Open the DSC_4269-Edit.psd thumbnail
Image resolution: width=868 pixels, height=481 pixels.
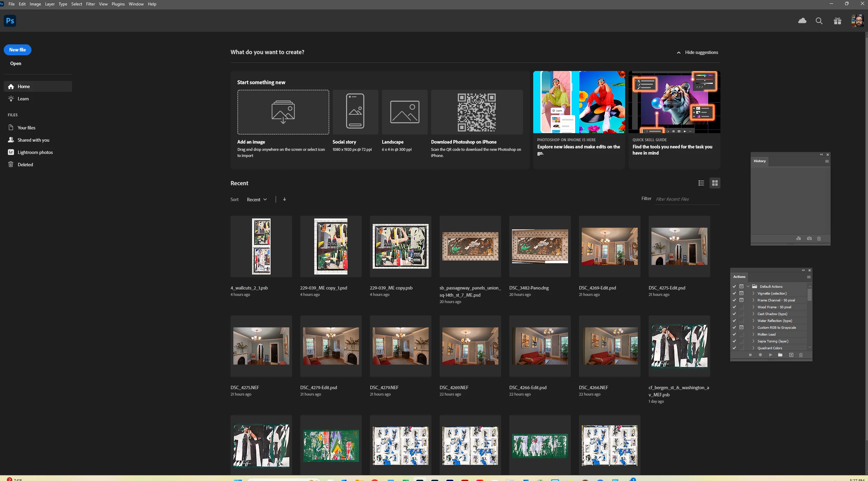(x=609, y=246)
